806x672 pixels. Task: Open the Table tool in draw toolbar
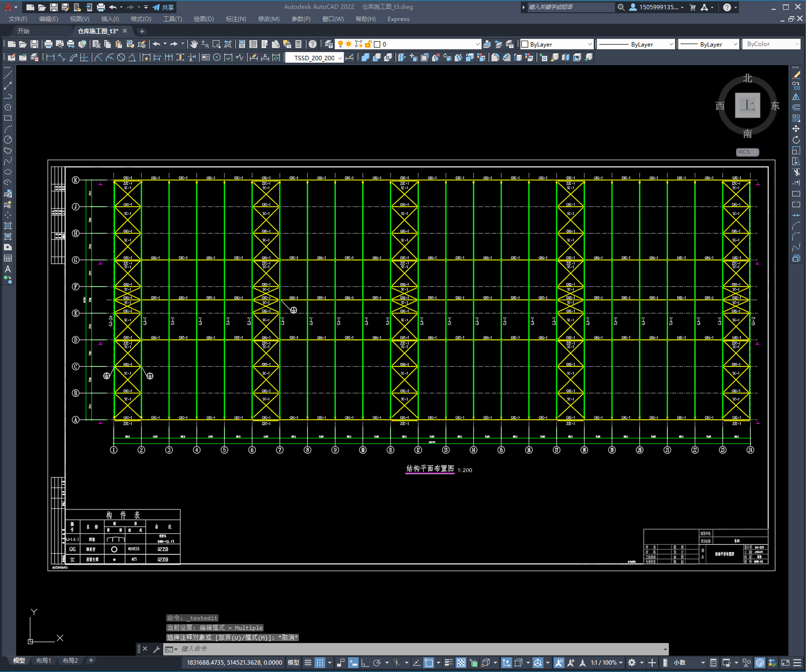tap(8, 258)
